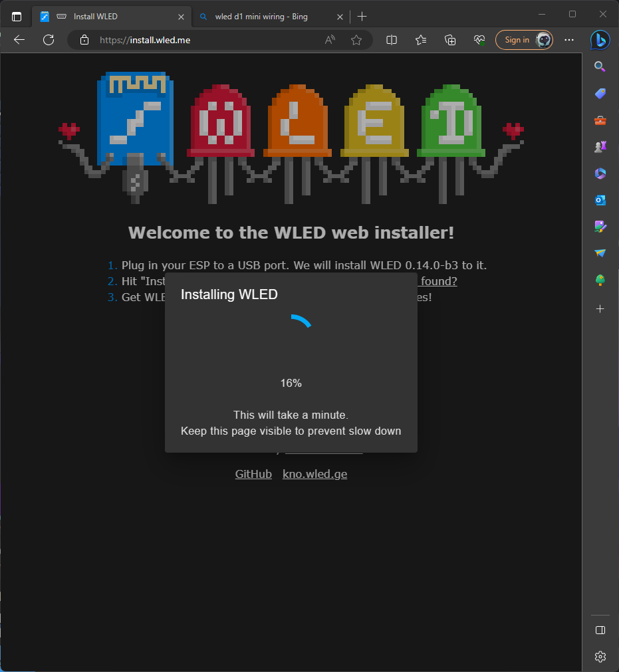
Task: Open the sidebar Search tool
Action: point(600,66)
